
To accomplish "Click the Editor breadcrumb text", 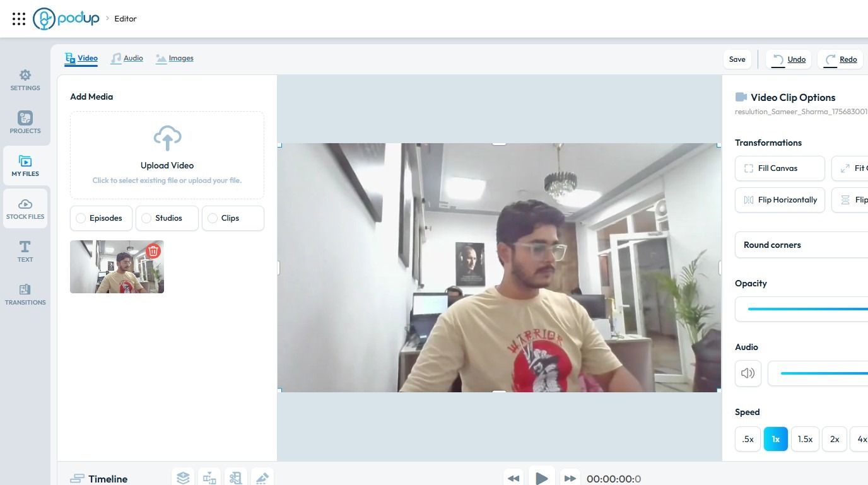I will [x=126, y=19].
